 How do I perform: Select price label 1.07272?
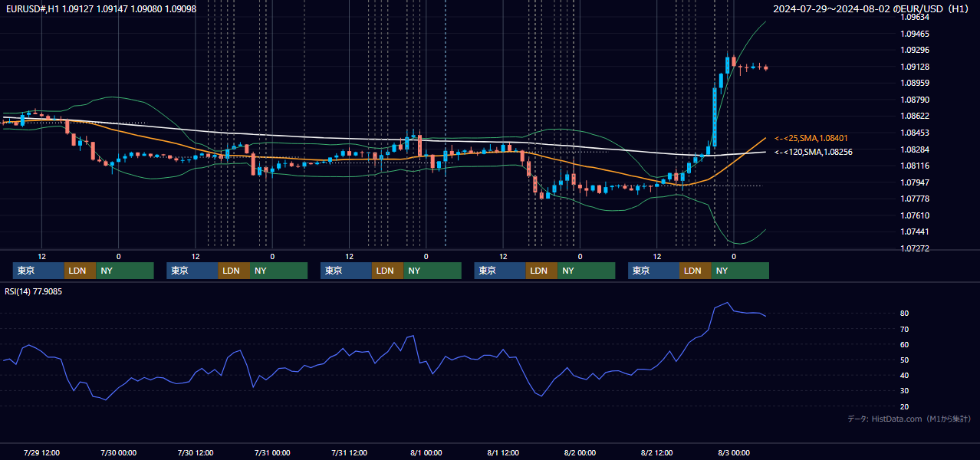915,248
